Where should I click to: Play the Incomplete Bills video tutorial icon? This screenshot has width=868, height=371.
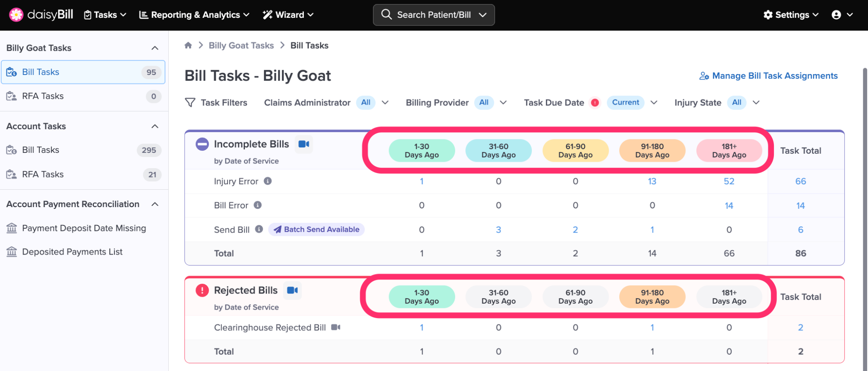[303, 144]
